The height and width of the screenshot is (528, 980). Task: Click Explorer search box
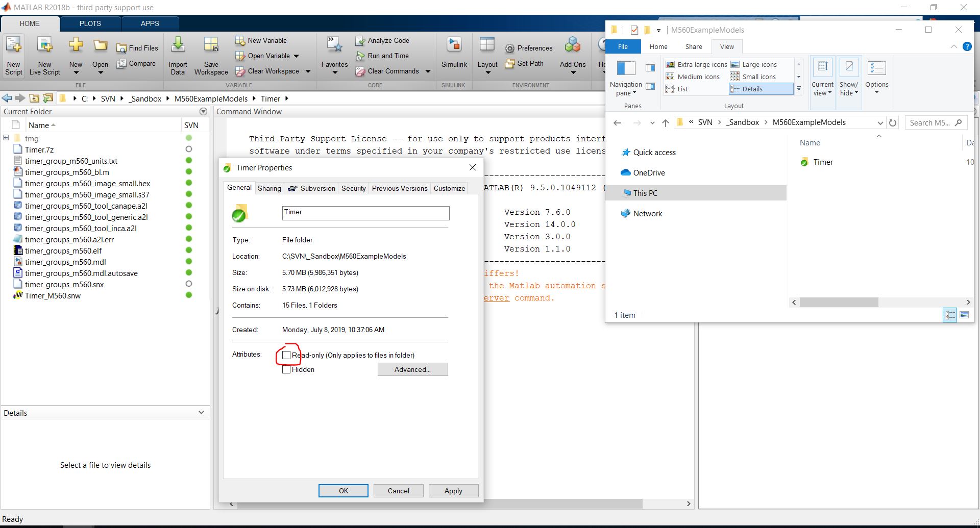click(x=935, y=122)
